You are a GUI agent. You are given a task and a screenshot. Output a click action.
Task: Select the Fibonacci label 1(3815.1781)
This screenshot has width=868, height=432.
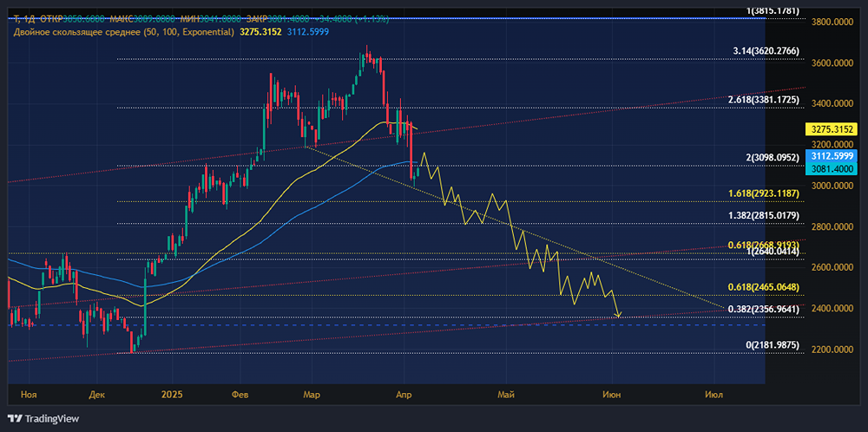pyautogui.click(x=773, y=10)
